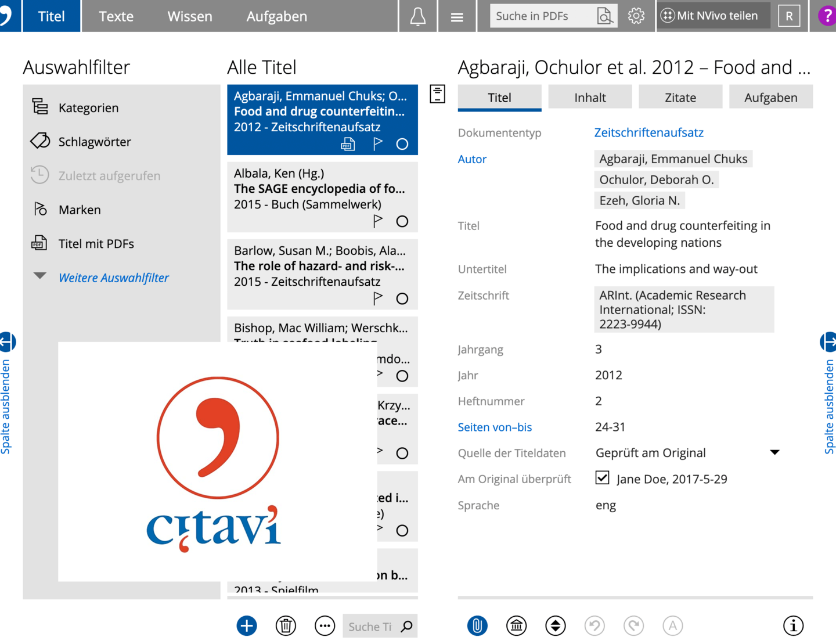
Task: Click the redo arrow icon
Action: pos(633,625)
